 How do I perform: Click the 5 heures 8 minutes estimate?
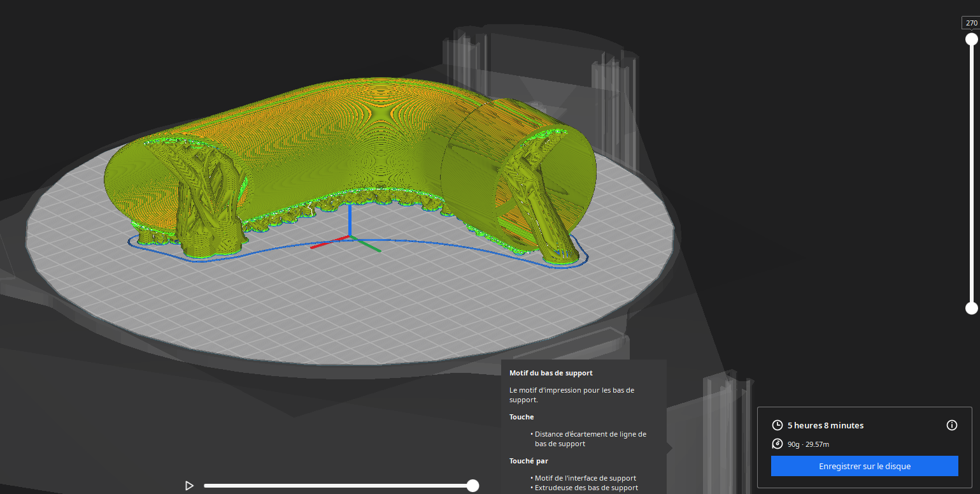pos(825,425)
